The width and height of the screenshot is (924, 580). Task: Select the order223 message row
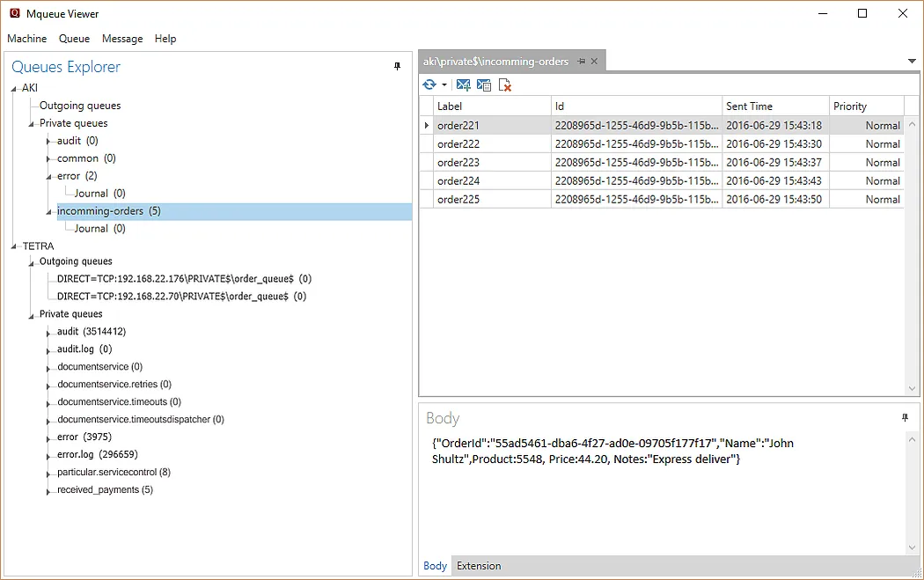click(x=662, y=162)
